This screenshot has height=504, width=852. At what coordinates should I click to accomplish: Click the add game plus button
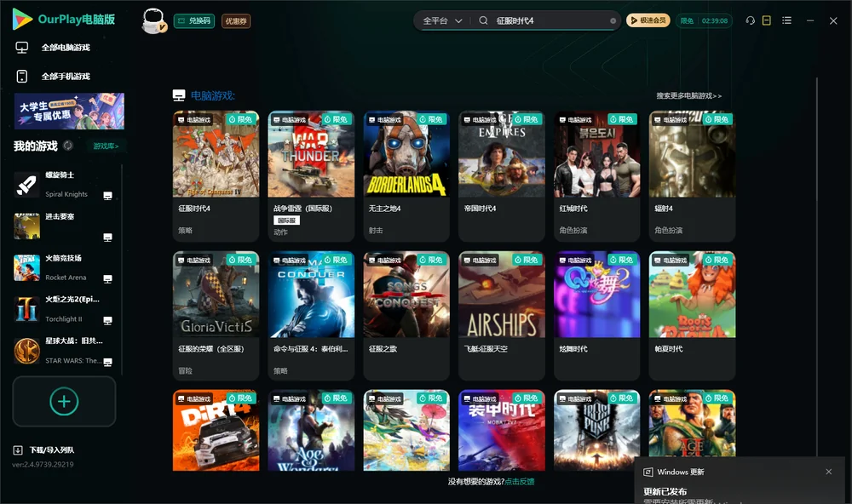tap(64, 402)
